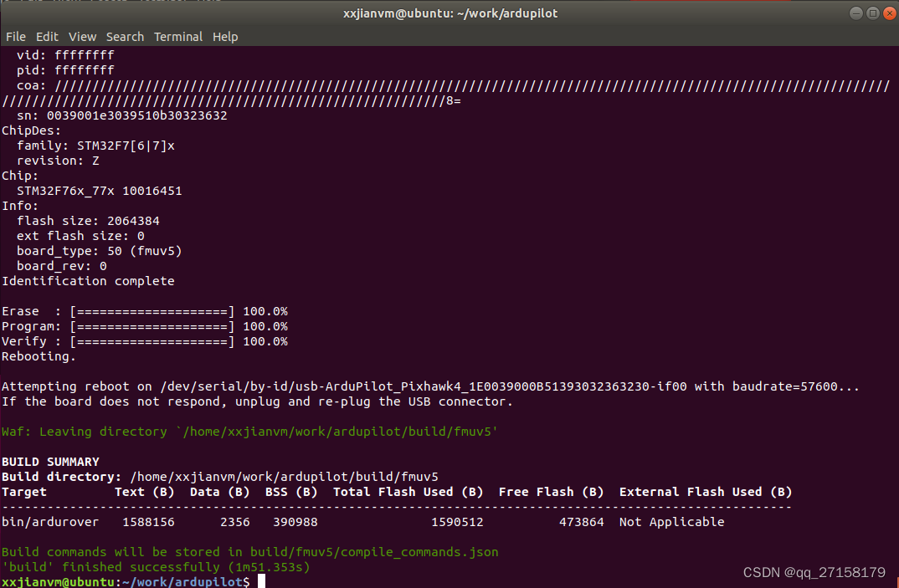Click the serial number 0039001e3039510b30323632

click(x=137, y=115)
